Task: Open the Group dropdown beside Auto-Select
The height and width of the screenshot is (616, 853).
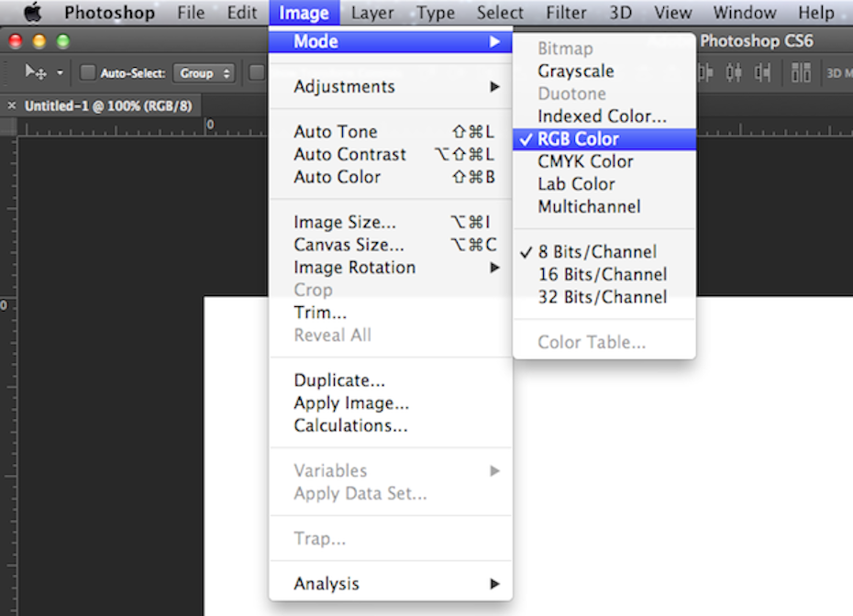Action: [x=204, y=72]
